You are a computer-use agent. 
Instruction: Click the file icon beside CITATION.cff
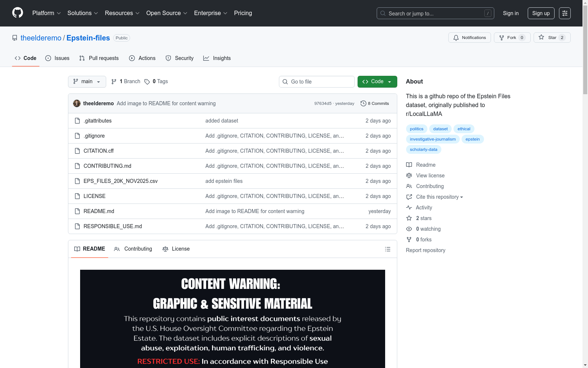(x=77, y=151)
